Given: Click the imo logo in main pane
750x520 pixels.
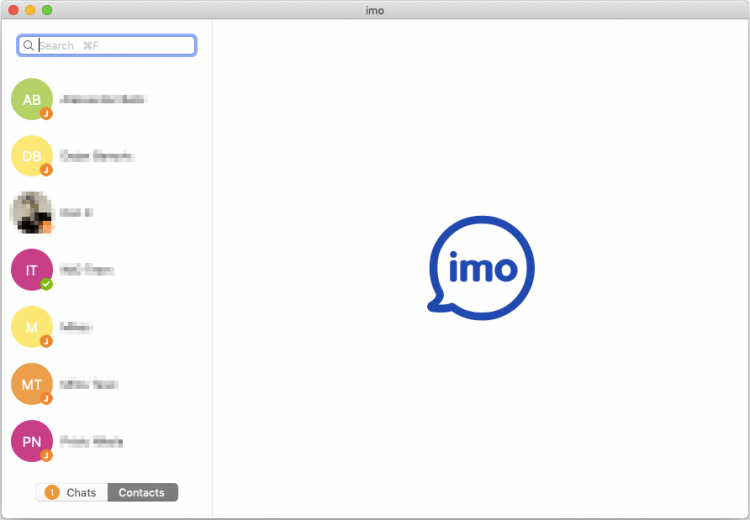Looking at the screenshot, I should (481, 268).
